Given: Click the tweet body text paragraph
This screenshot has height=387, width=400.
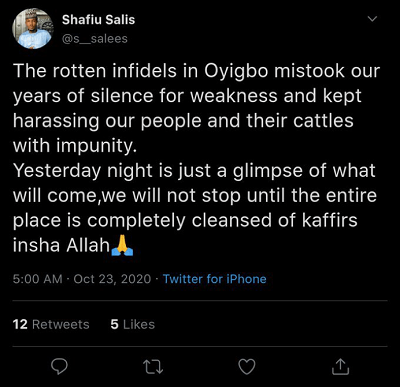Looking at the screenshot, I should coord(196,158).
